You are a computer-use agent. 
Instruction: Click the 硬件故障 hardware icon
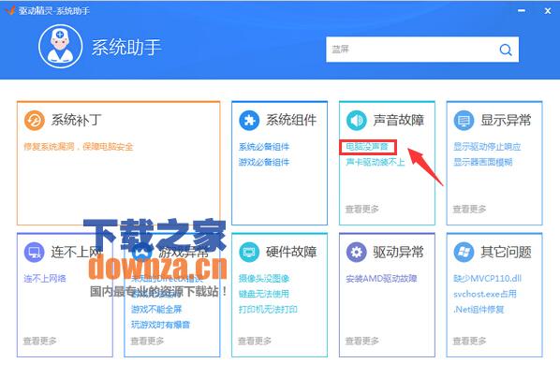click(249, 252)
